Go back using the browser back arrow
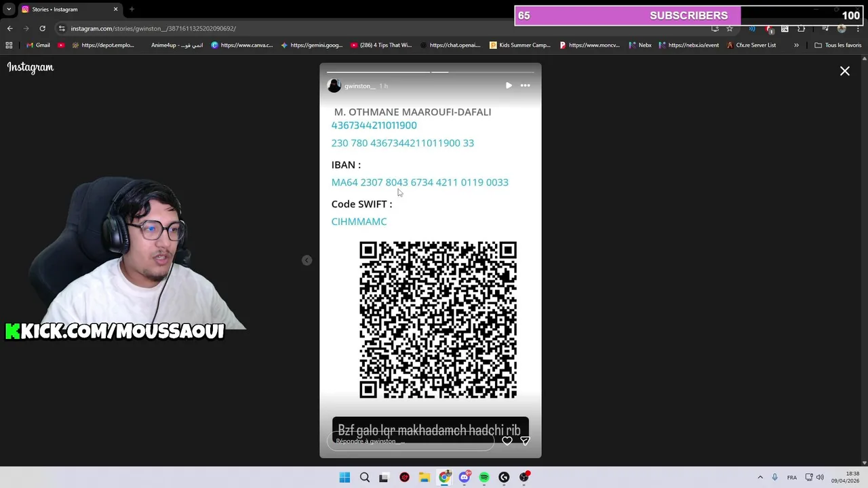This screenshot has height=488, width=868. click(9, 28)
